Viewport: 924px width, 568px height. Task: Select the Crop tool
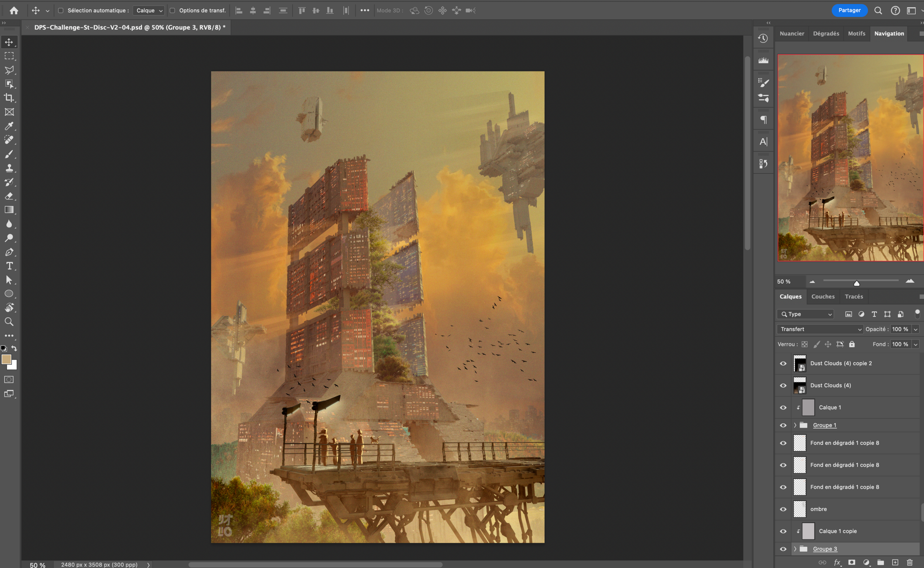click(x=9, y=98)
